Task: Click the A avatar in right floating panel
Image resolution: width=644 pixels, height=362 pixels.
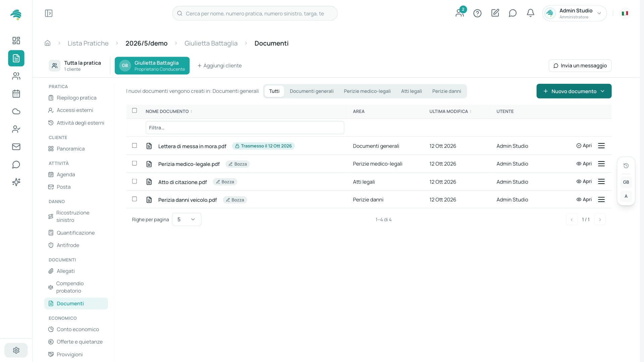Action: (626, 196)
